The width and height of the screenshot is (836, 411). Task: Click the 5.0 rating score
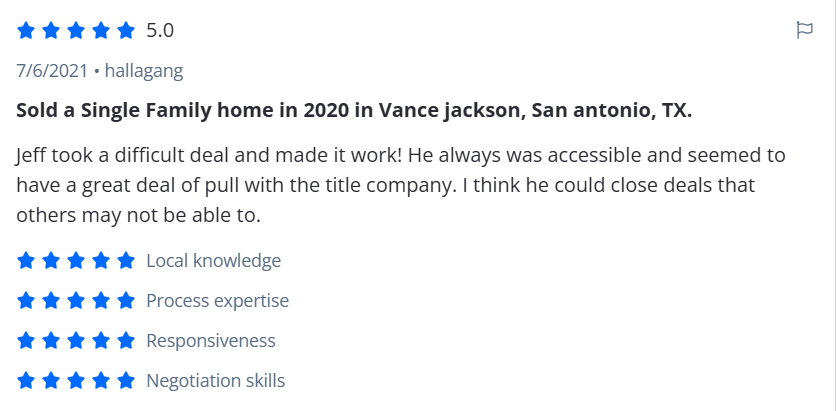click(x=160, y=31)
